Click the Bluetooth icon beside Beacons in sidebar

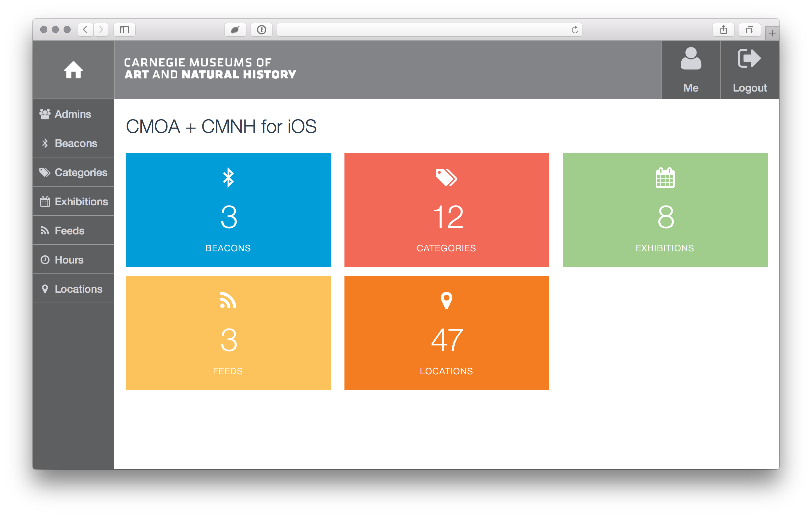[x=45, y=143]
